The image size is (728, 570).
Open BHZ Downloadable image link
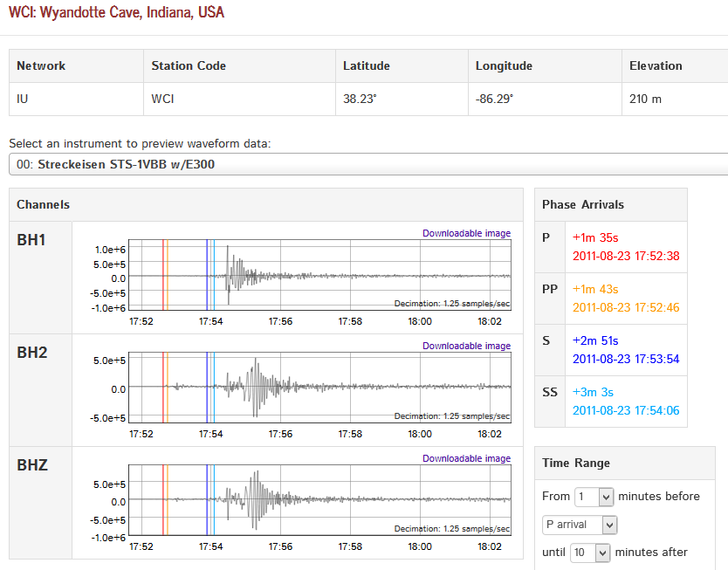pyautogui.click(x=466, y=458)
